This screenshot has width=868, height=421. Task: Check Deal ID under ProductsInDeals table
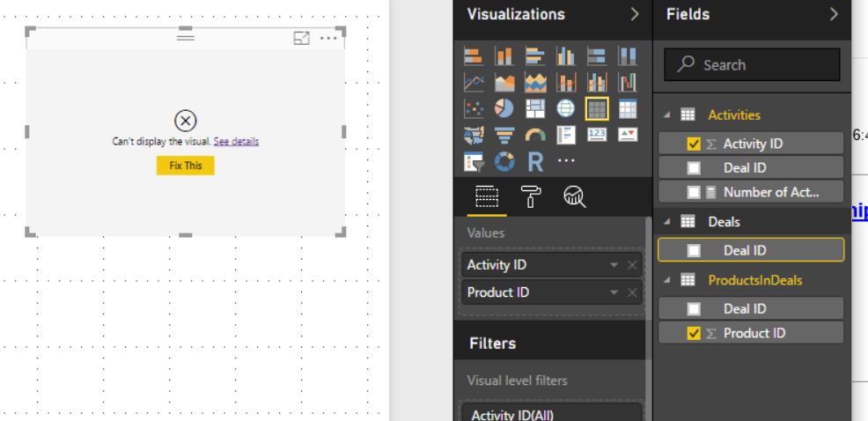pos(694,308)
